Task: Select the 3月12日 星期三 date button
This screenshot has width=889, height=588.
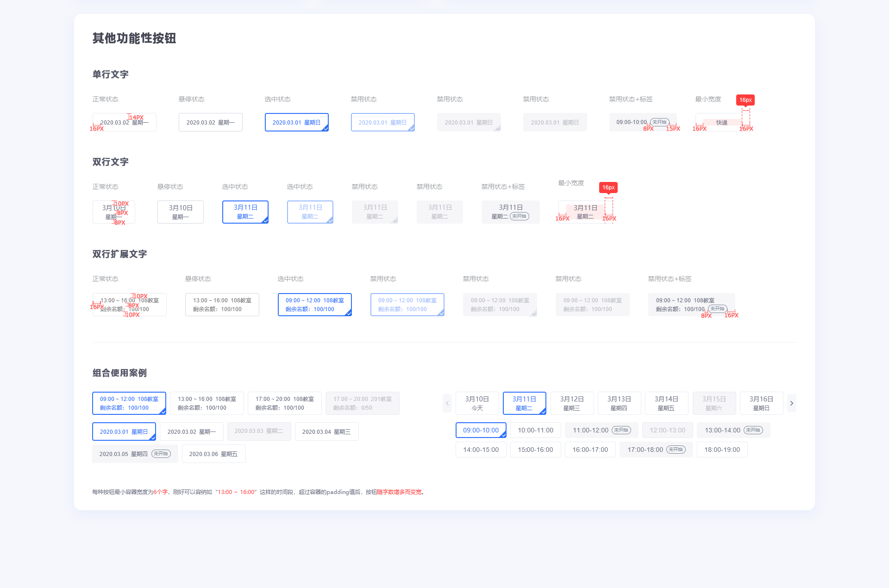Action: (x=572, y=403)
